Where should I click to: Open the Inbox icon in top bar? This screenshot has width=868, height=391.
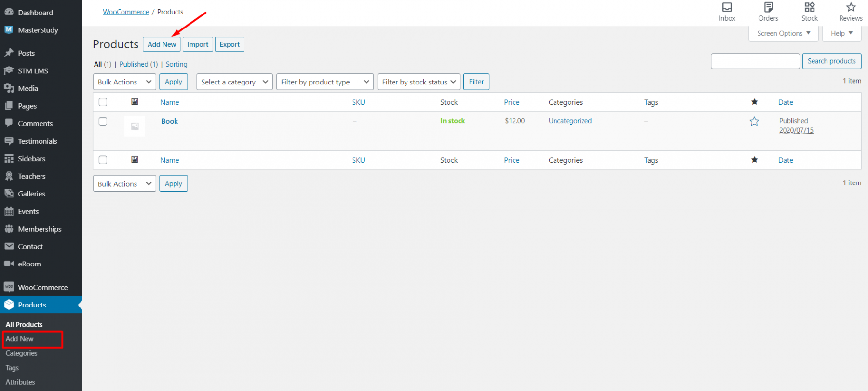point(727,8)
